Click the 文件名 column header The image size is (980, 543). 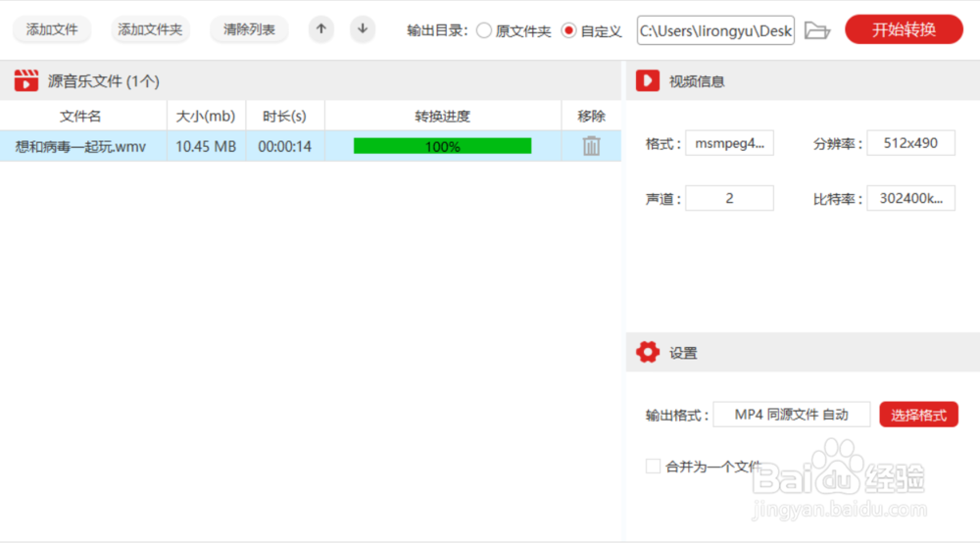[83, 116]
